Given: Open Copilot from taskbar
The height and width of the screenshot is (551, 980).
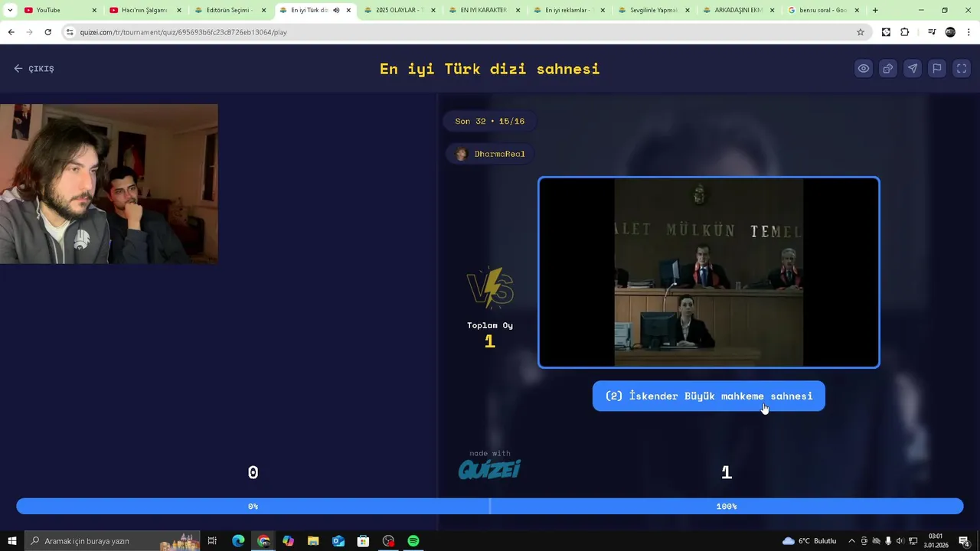Looking at the screenshot, I should (x=288, y=541).
